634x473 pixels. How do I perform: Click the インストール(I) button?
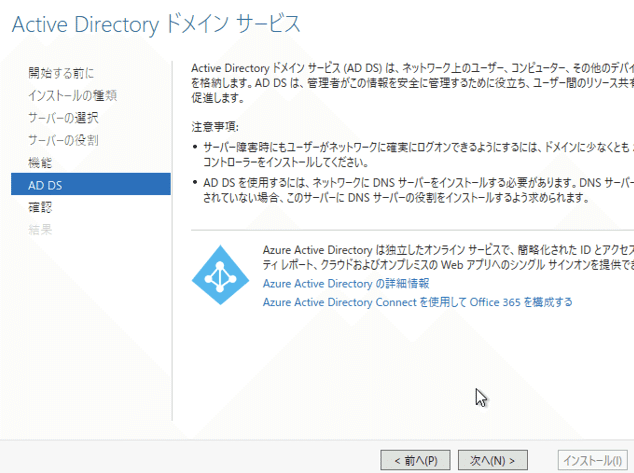[593, 460]
